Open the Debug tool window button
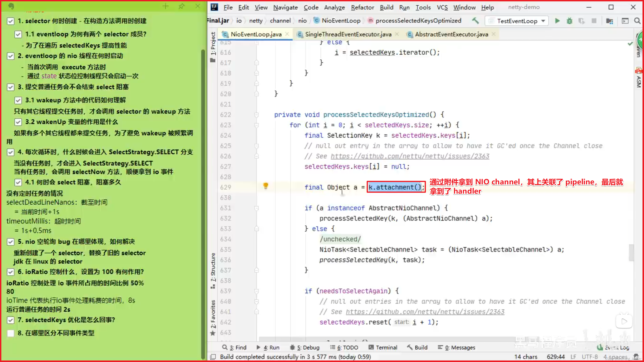 305,348
